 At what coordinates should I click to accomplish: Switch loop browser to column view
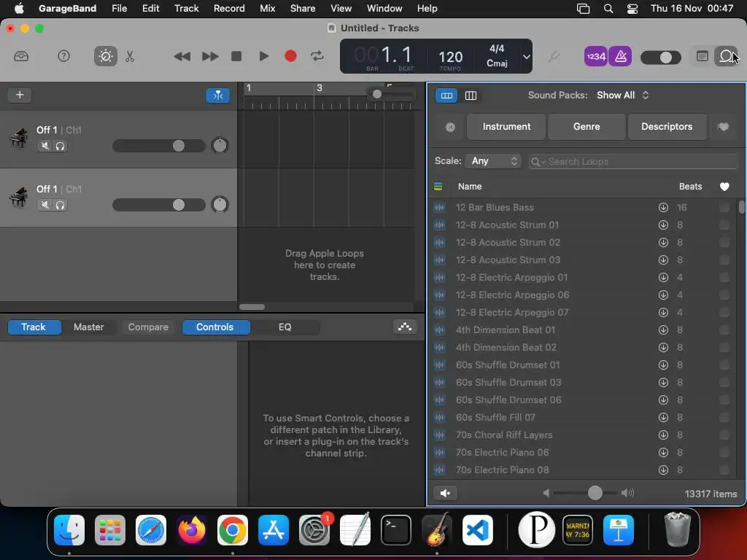coord(471,96)
